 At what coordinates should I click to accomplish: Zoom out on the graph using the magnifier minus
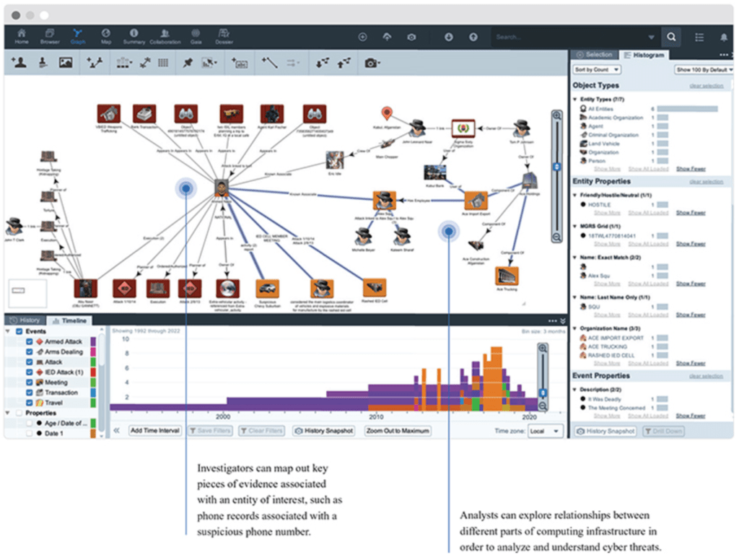click(x=556, y=237)
